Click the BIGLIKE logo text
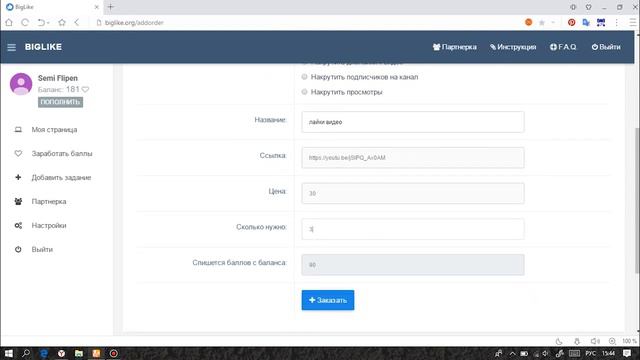This screenshot has height=360, width=640. (43, 47)
